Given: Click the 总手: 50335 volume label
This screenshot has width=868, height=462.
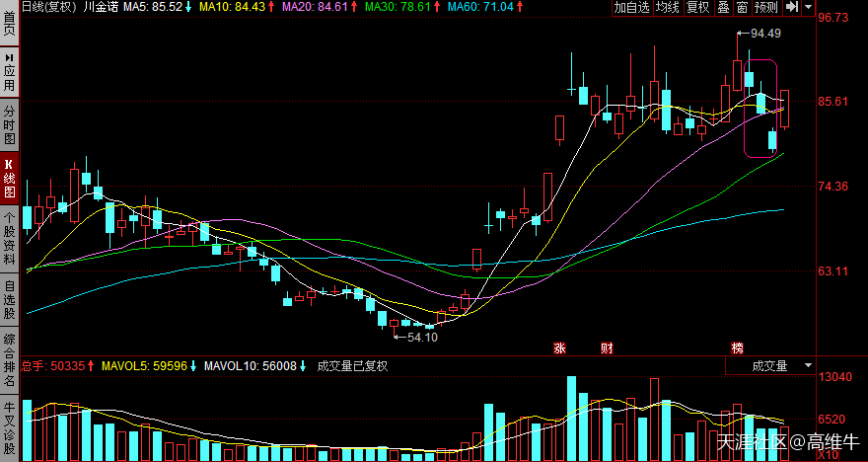Looking at the screenshot, I should tap(57, 365).
